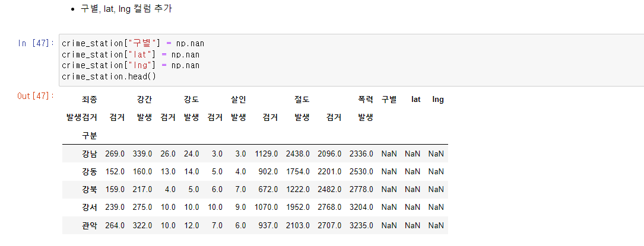Select the 강동 row label
Screen dimensions: 644x246
point(90,171)
